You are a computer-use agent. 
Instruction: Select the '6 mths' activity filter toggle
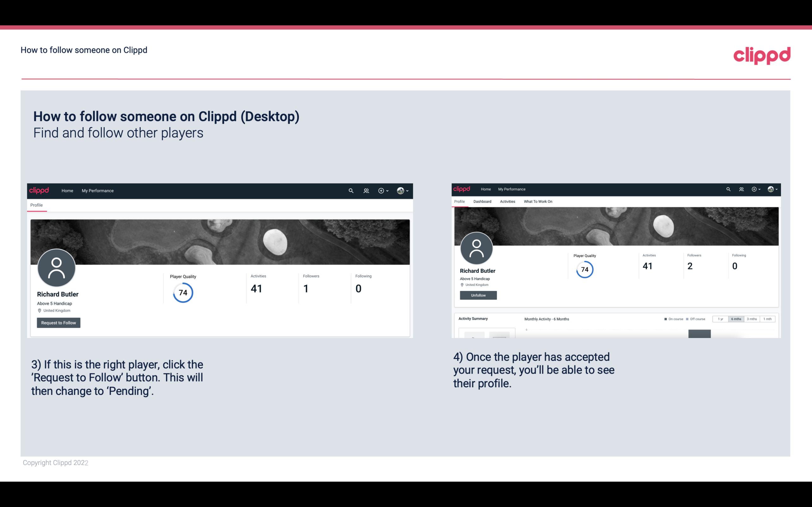coord(735,319)
